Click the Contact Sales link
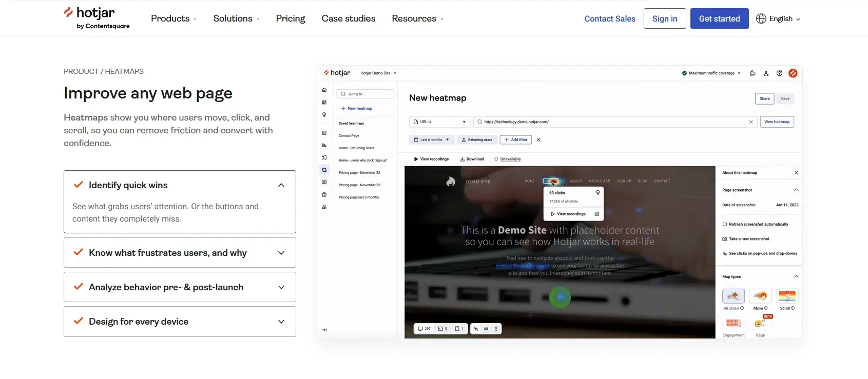This screenshot has width=868, height=379. pos(610,18)
